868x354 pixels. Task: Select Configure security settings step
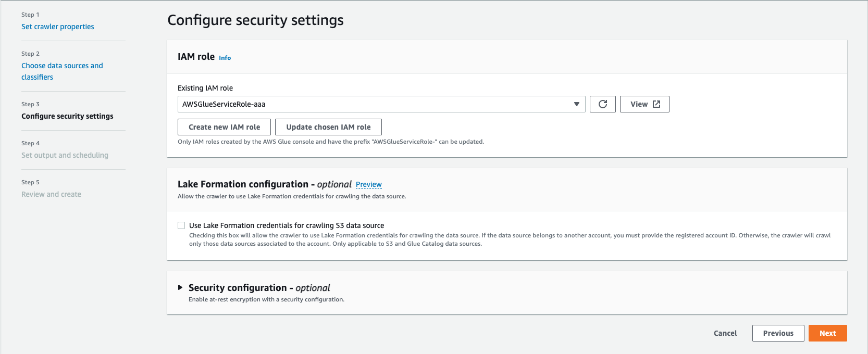(67, 116)
